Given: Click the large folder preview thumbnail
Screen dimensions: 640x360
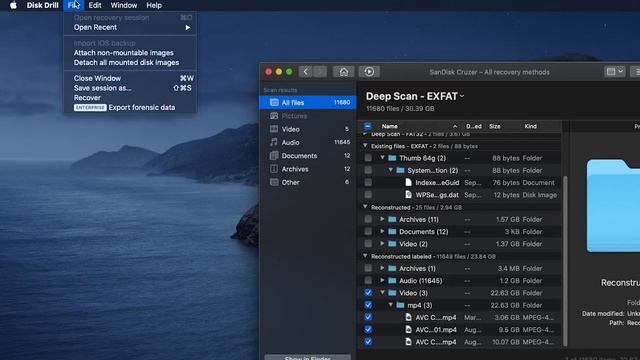Looking at the screenshot, I should 613,206.
